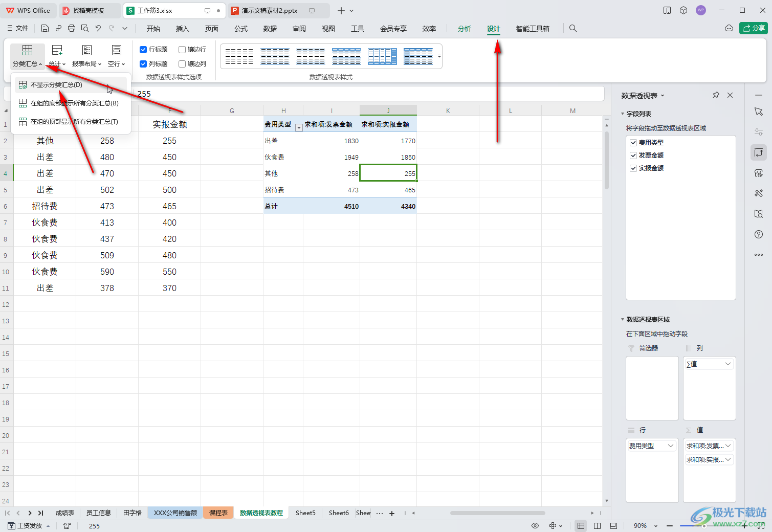
Task: Open the 分类汇总 subtotals dropdown
Action: (x=28, y=56)
